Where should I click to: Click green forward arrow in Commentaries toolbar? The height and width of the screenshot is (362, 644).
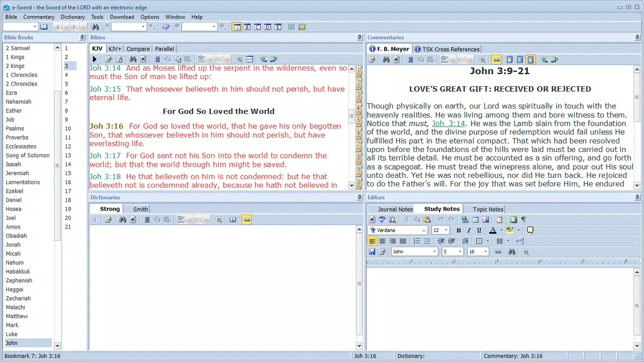(x=554, y=59)
